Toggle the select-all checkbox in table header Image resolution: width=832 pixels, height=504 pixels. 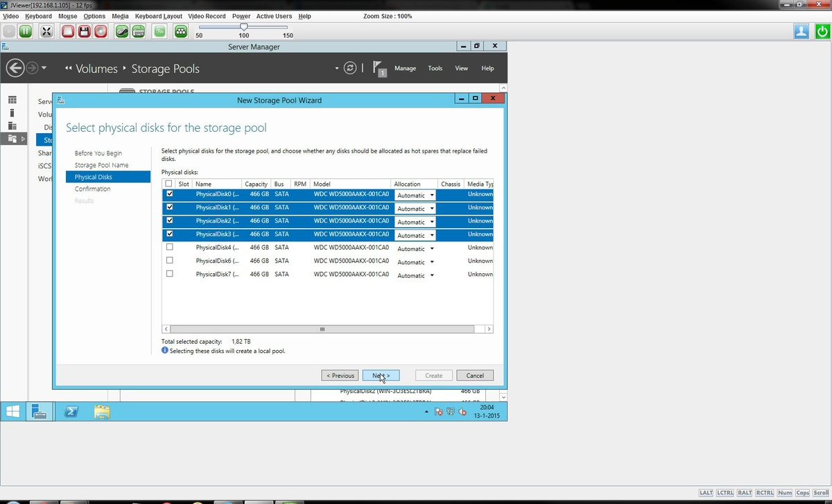(x=169, y=184)
